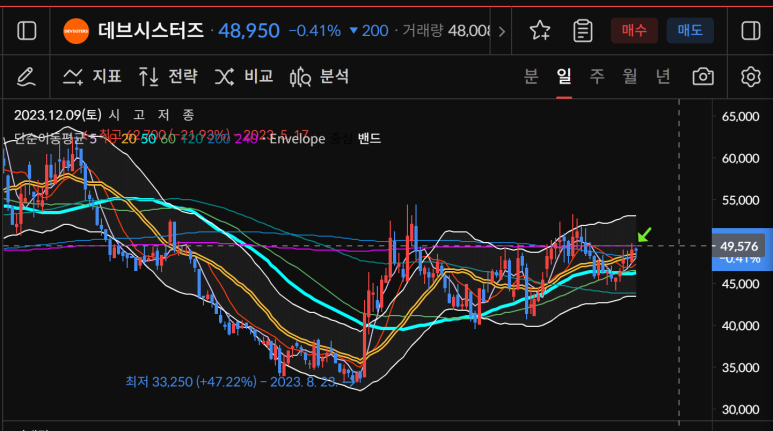Open the 분석 analysis menu
773x431 pixels.
[319, 77]
